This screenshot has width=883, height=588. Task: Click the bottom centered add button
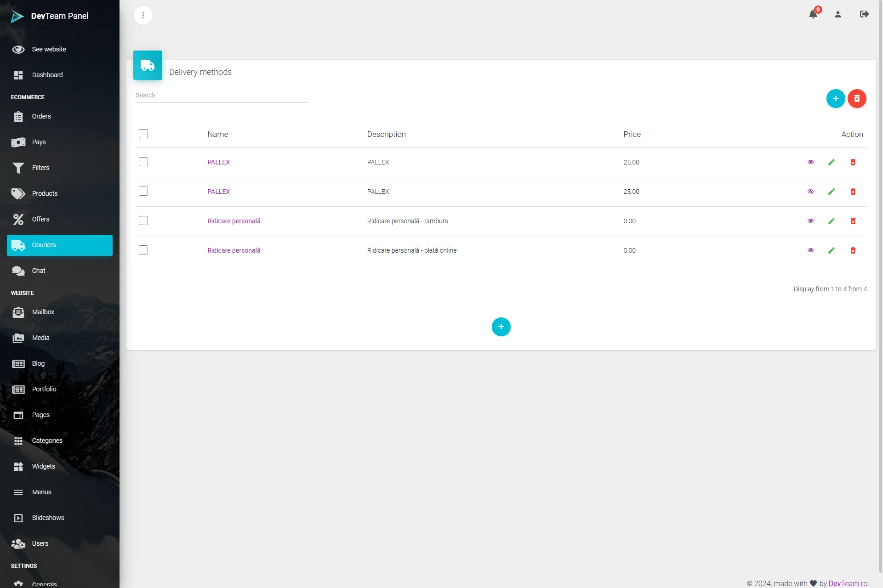(x=501, y=327)
